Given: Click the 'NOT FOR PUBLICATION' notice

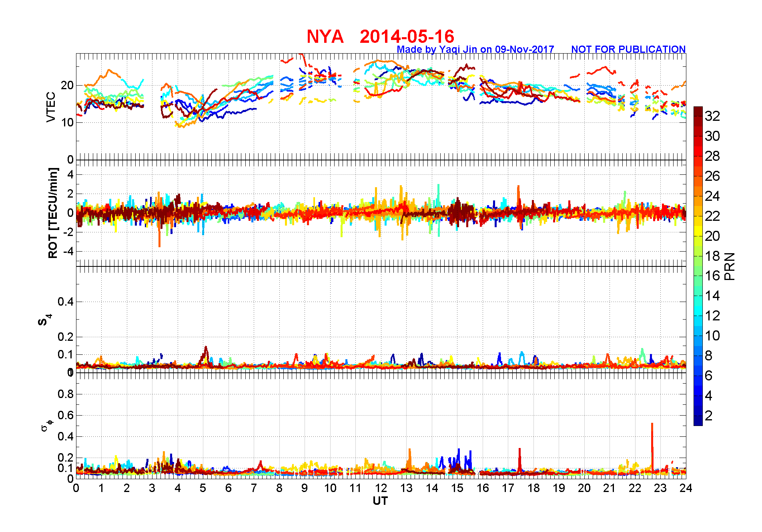Looking at the screenshot, I should tap(628, 49).
